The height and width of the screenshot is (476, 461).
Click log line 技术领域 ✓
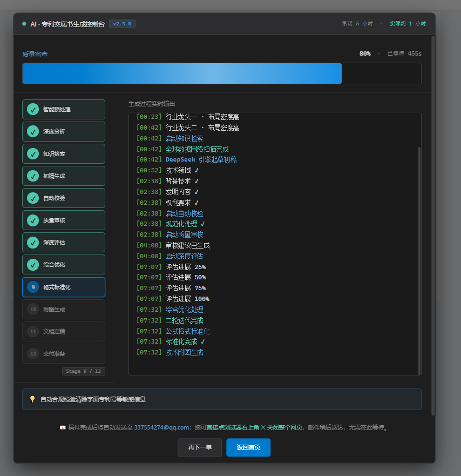tap(182, 170)
